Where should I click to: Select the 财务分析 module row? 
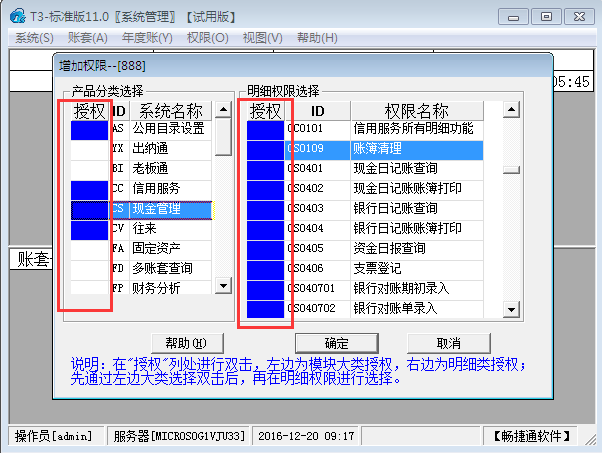[x=170, y=288]
